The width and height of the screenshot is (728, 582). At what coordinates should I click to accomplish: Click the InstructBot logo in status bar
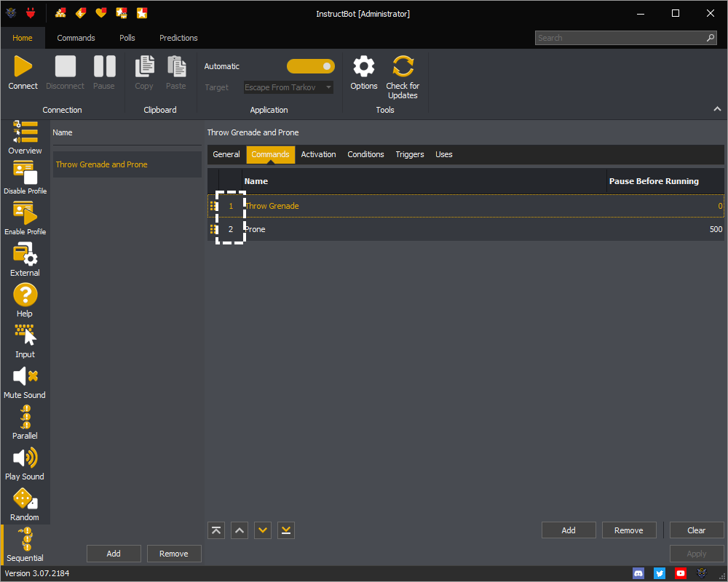pyautogui.click(x=702, y=573)
